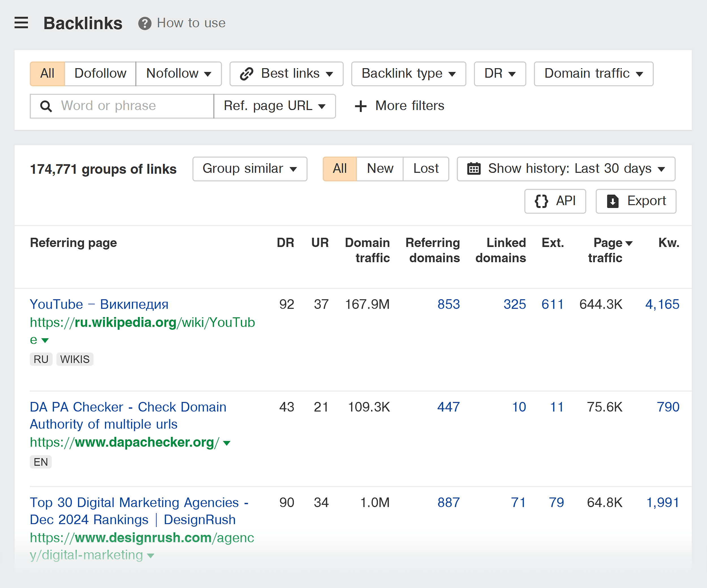Open the www.designrush.com URL link
This screenshot has height=588, width=707.
(x=142, y=547)
